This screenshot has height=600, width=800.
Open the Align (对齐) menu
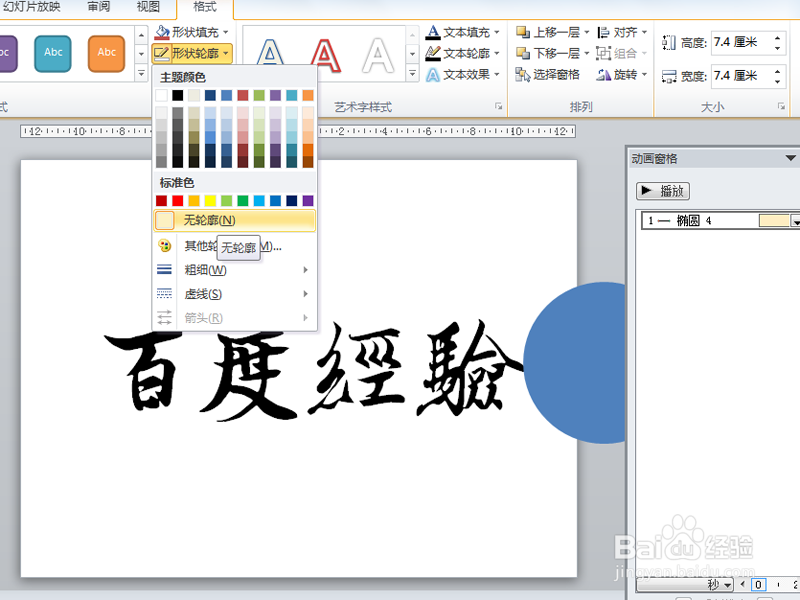622,32
